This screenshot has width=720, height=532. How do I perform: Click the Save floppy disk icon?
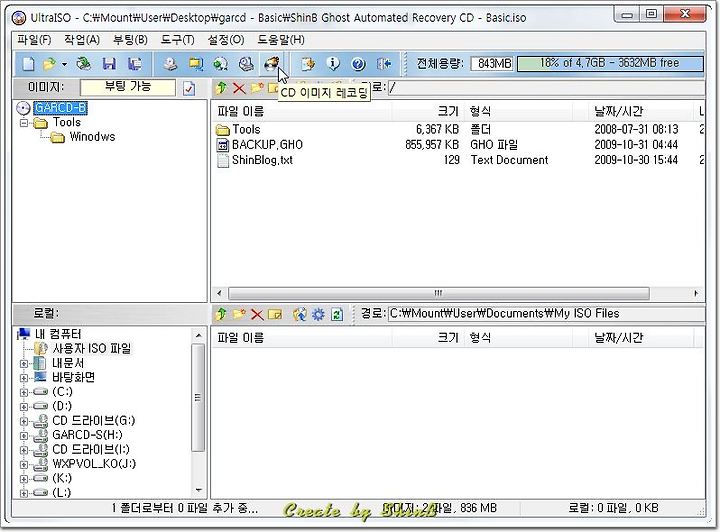click(x=109, y=64)
